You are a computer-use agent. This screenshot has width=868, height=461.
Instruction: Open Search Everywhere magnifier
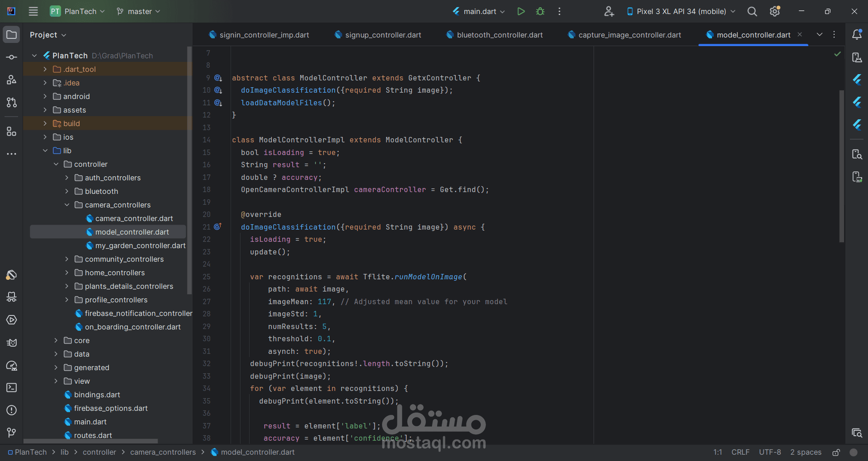click(752, 11)
